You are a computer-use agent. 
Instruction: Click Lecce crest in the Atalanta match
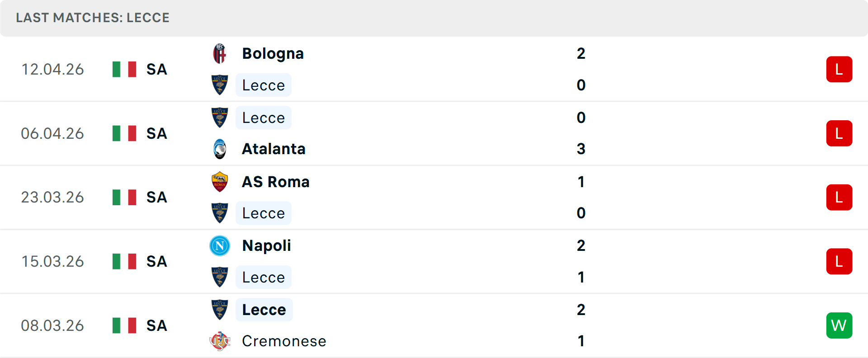220,118
